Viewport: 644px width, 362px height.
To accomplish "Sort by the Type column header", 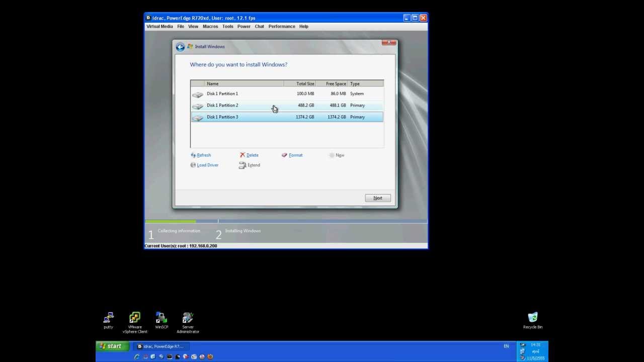I will (366, 83).
